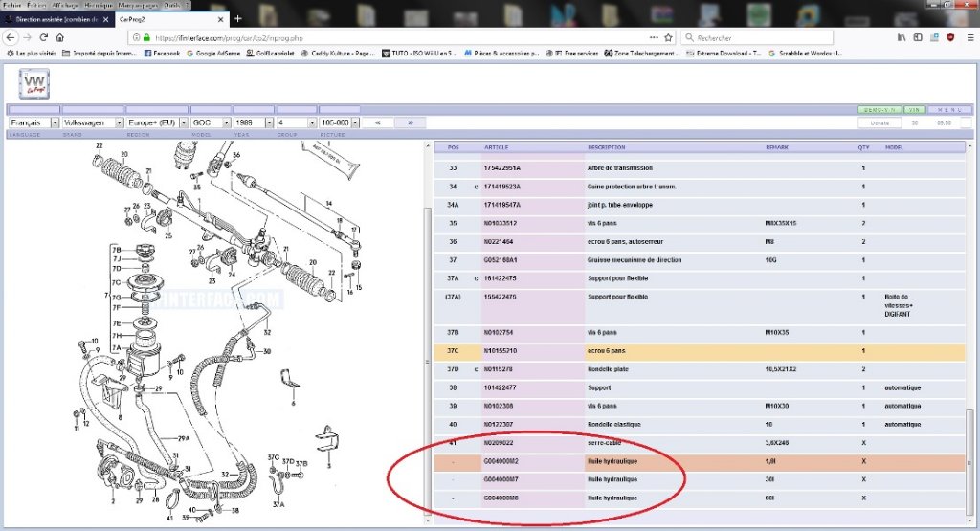
Task: Open the library bookmarks icon in toolbar
Action: coord(902,37)
